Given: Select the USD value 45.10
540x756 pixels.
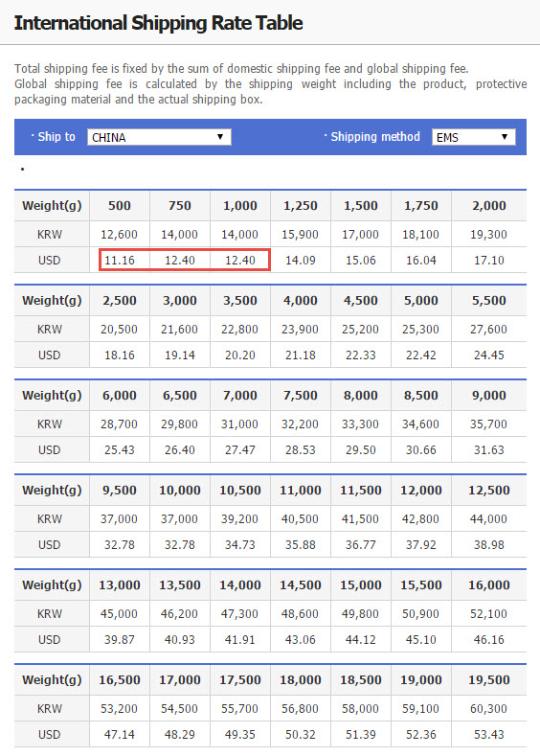Looking at the screenshot, I should click(x=420, y=640).
